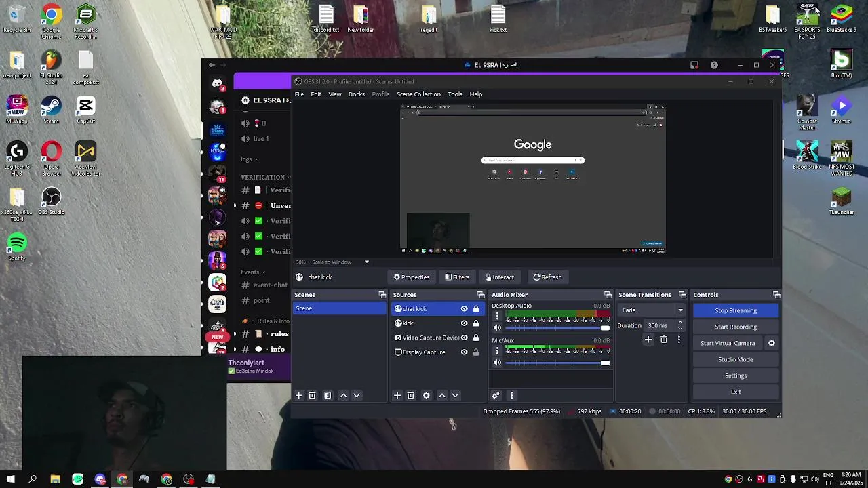
Task: Remove scene transition with trash icon
Action: point(664,340)
